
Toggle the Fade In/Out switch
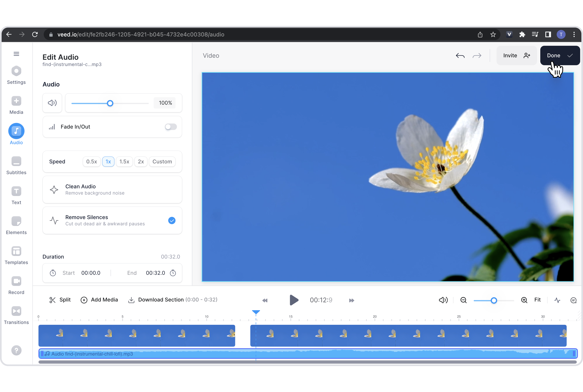coord(171,126)
